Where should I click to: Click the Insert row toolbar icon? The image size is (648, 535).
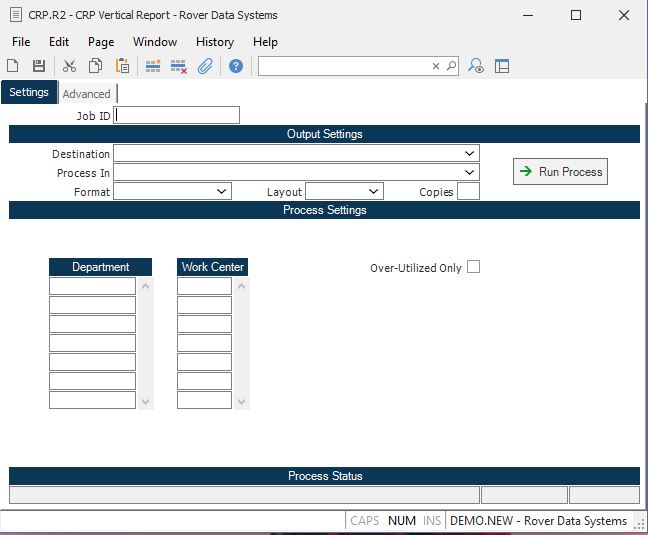(153, 66)
